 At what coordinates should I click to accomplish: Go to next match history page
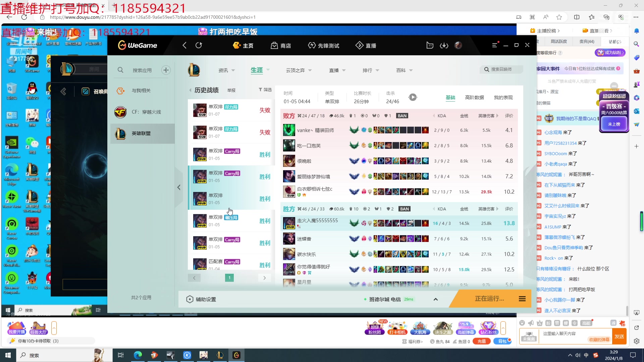click(x=264, y=278)
